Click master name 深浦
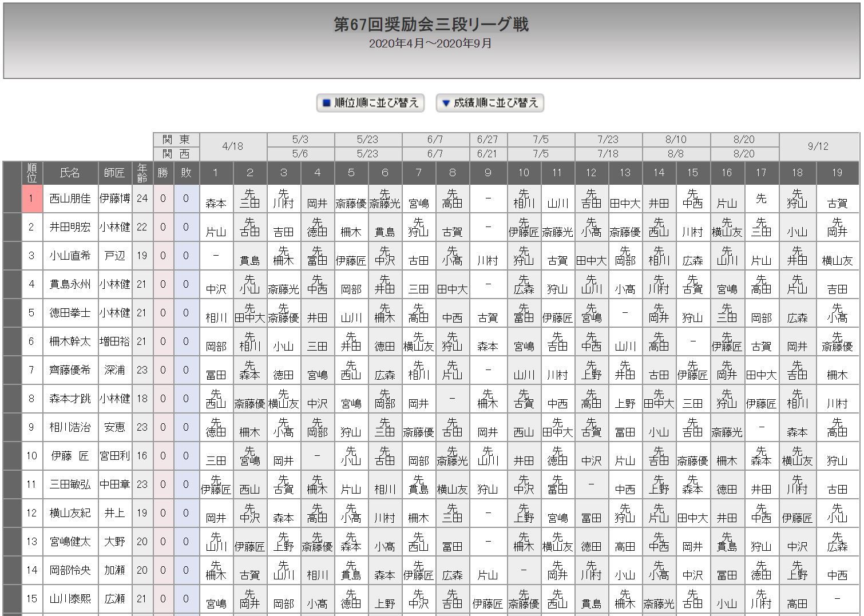Screen dimensions: 864x616 click(x=114, y=370)
